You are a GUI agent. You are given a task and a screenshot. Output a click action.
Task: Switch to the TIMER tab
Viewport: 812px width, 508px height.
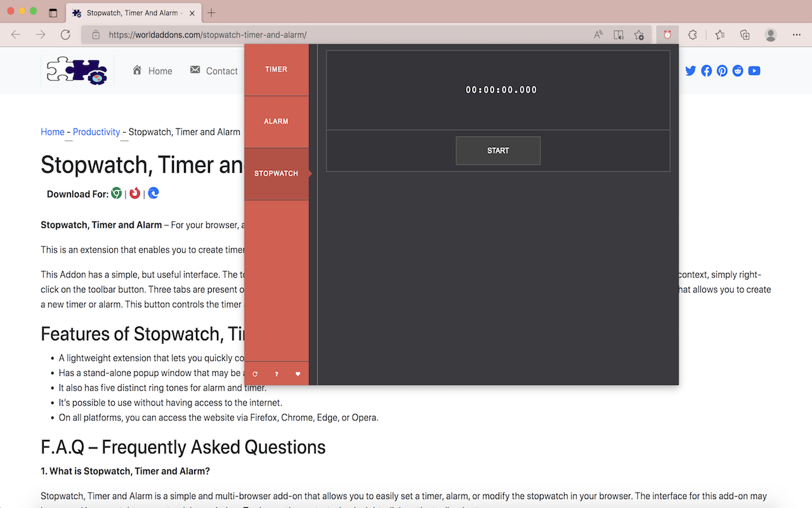tap(277, 70)
